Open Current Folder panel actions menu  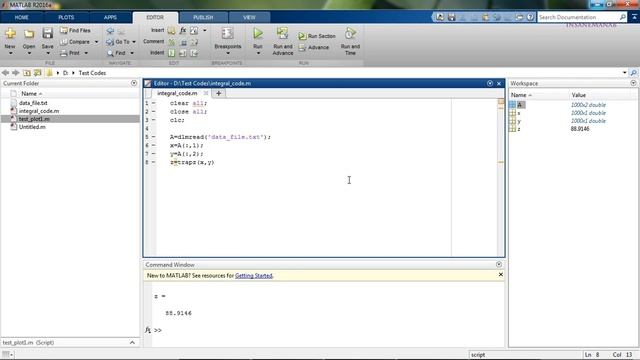click(134, 83)
